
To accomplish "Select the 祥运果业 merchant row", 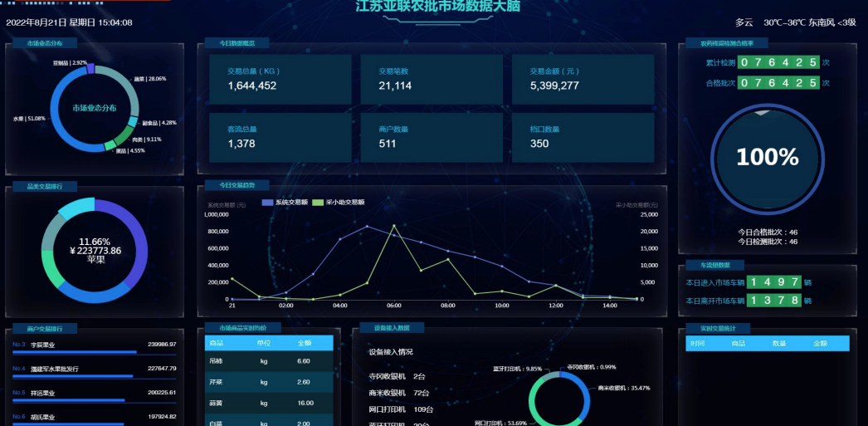I will click(94, 394).
